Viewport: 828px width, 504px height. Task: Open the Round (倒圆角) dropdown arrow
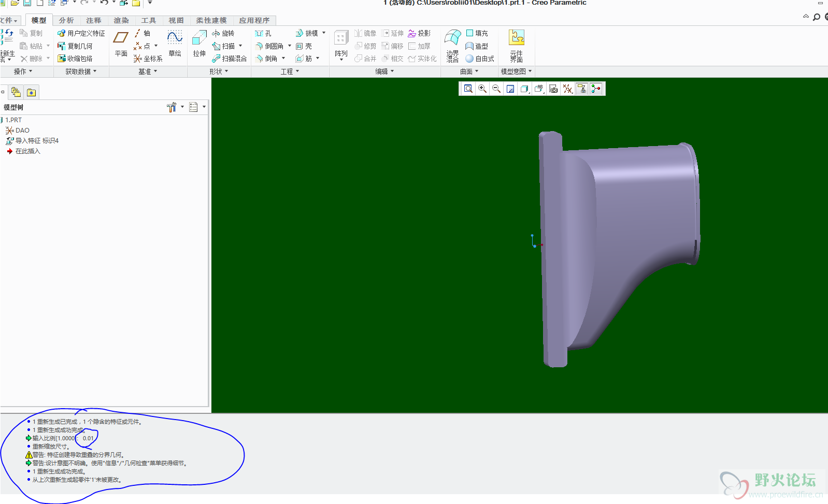tap(290, 46)
